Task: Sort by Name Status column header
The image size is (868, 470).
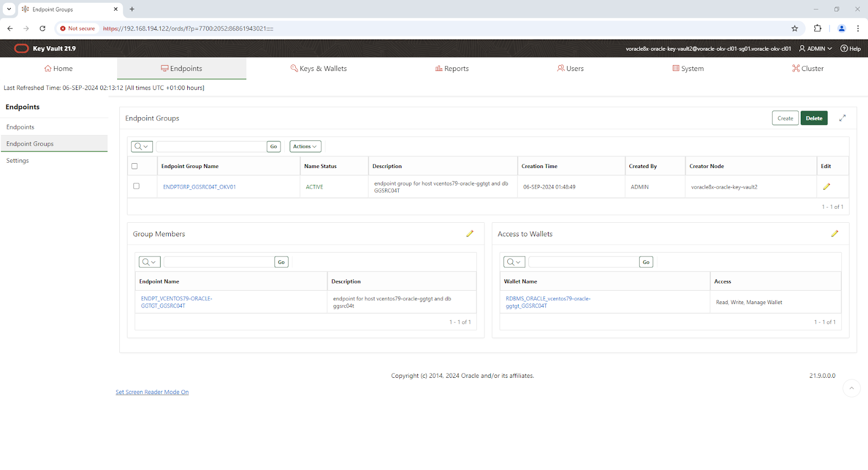Action: pos(320,166)
